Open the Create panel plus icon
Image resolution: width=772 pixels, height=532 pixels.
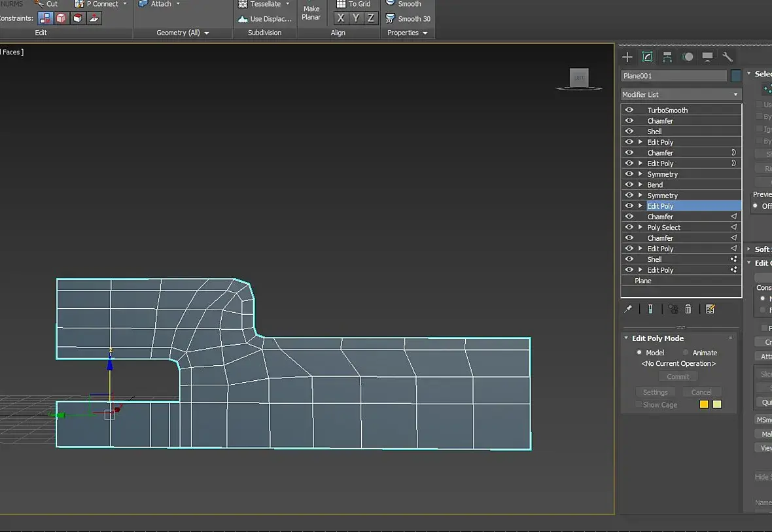(x=627, y=57)
